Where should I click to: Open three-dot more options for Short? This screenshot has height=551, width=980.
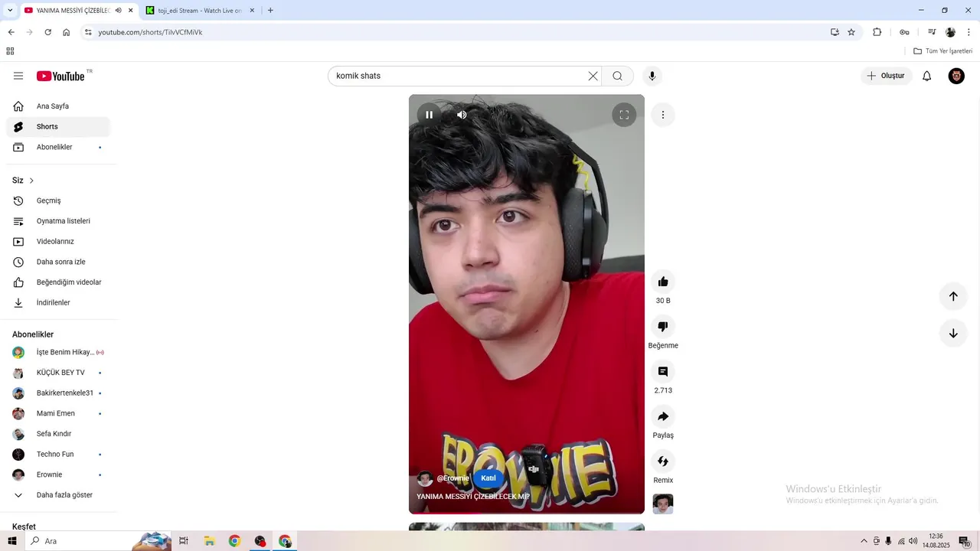(x=663, y=115)
